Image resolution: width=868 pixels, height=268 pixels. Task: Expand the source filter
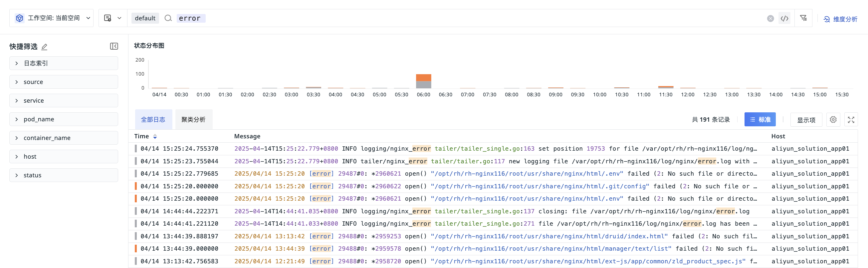(x=64, y=82)
